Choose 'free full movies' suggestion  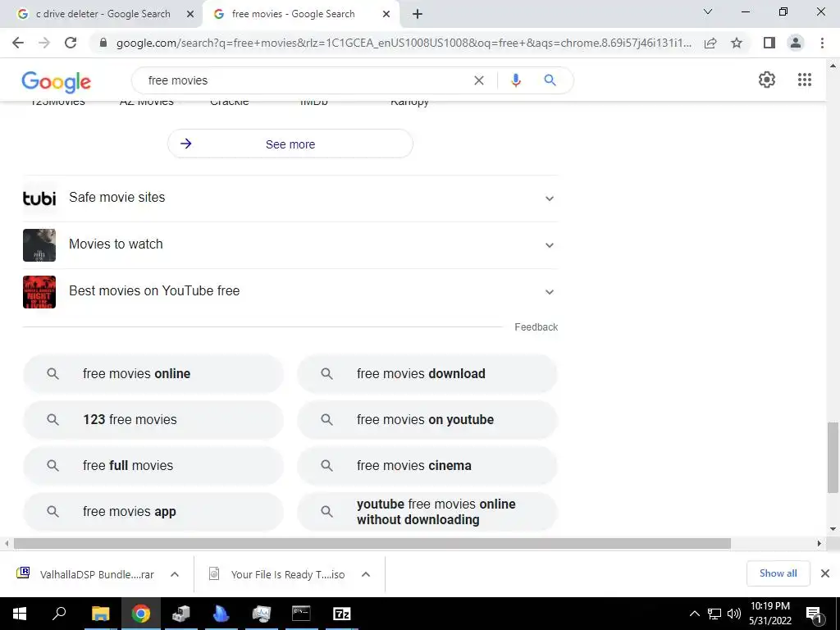click(153, 466)
